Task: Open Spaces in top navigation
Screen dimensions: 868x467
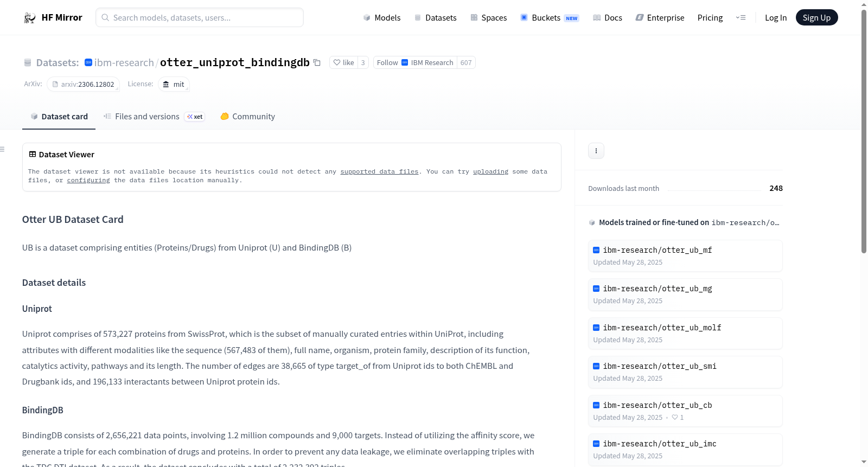Action: click(488, 18)
